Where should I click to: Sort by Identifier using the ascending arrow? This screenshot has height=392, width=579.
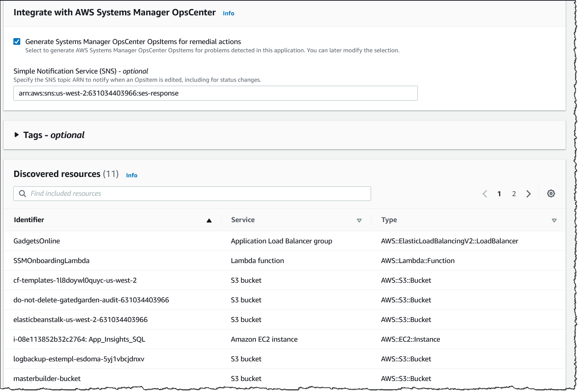tap(209, 221)
